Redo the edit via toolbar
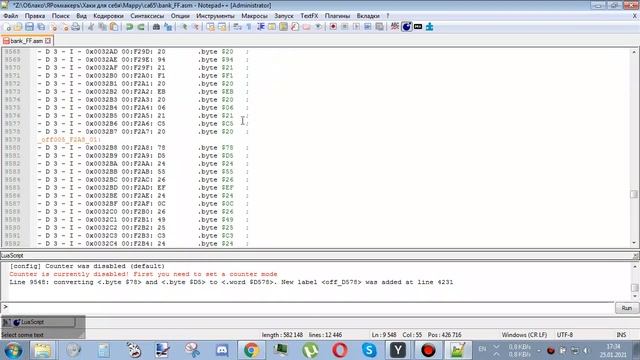640x360 pixels. [x=141, y=27]
